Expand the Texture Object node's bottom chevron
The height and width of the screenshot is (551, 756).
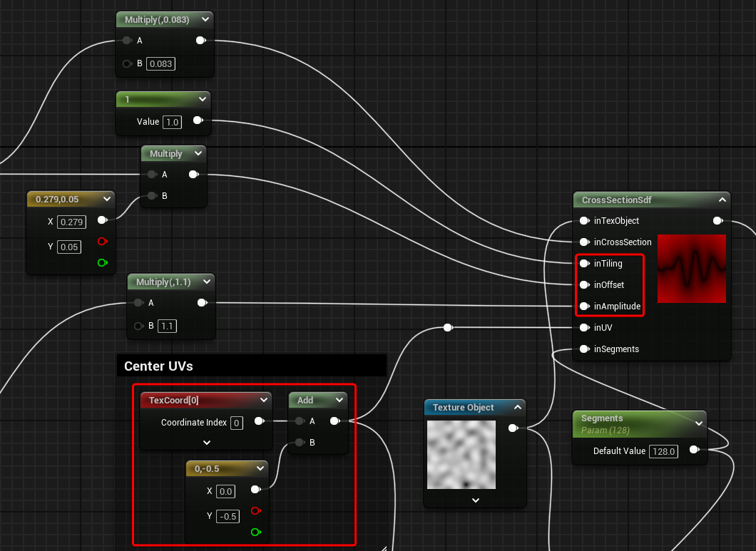pos(476,500)
